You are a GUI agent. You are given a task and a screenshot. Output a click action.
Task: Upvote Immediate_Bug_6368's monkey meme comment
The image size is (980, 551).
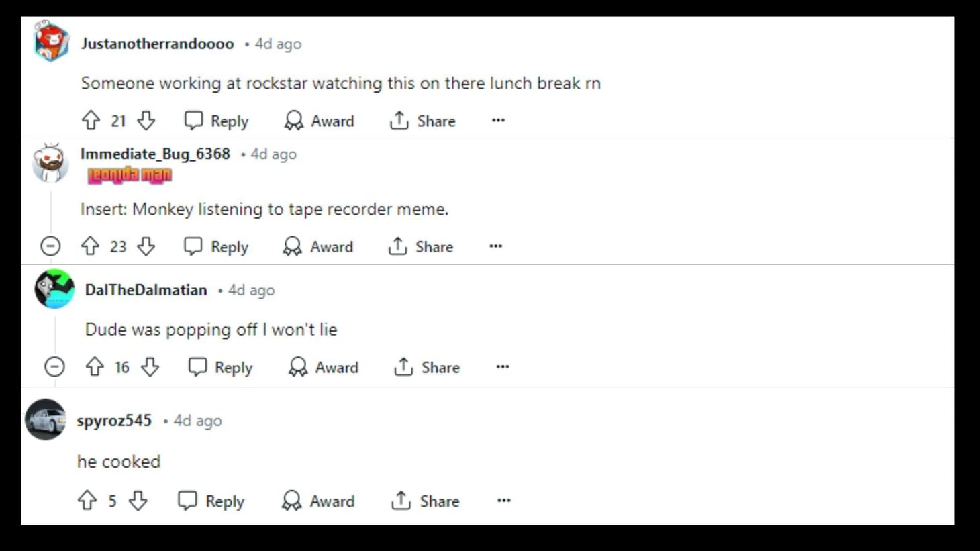pyautogui.click(x=90, y=247)
